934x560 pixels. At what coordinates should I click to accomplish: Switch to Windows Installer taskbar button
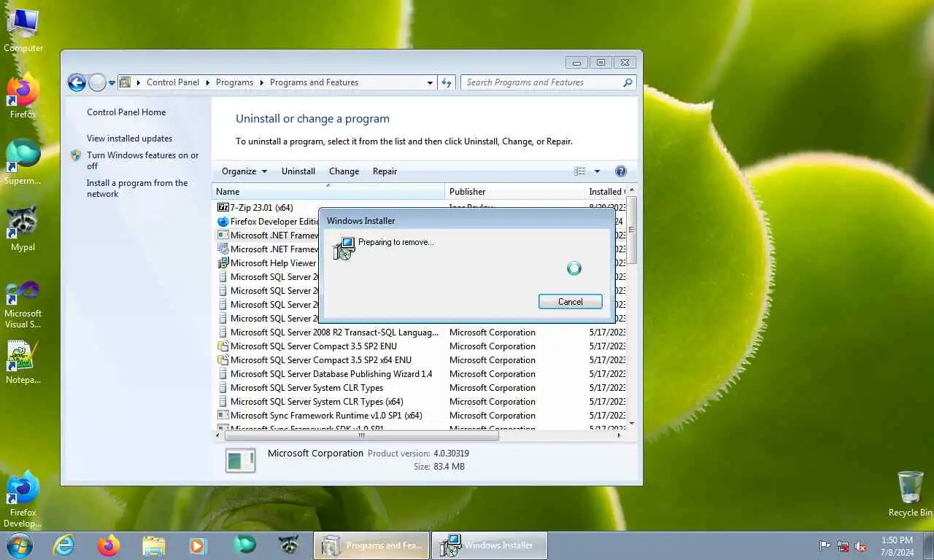[490, 545]
